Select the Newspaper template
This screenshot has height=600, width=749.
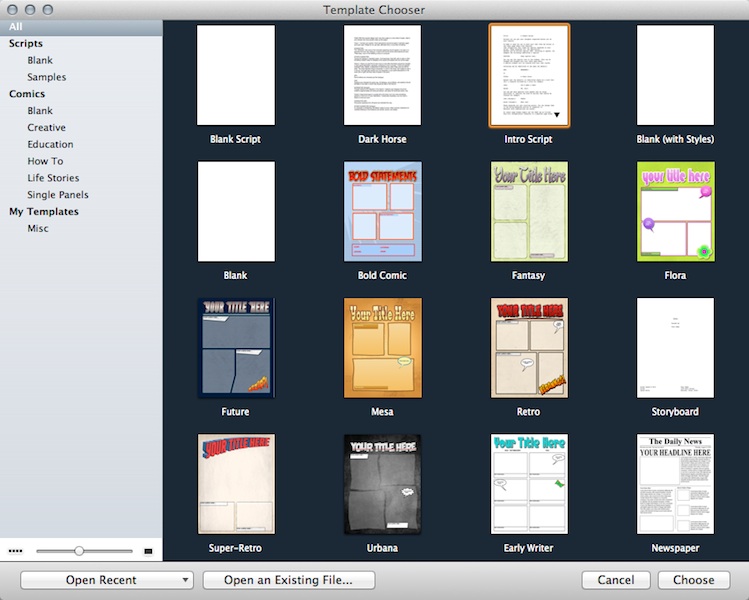point(675,484)
